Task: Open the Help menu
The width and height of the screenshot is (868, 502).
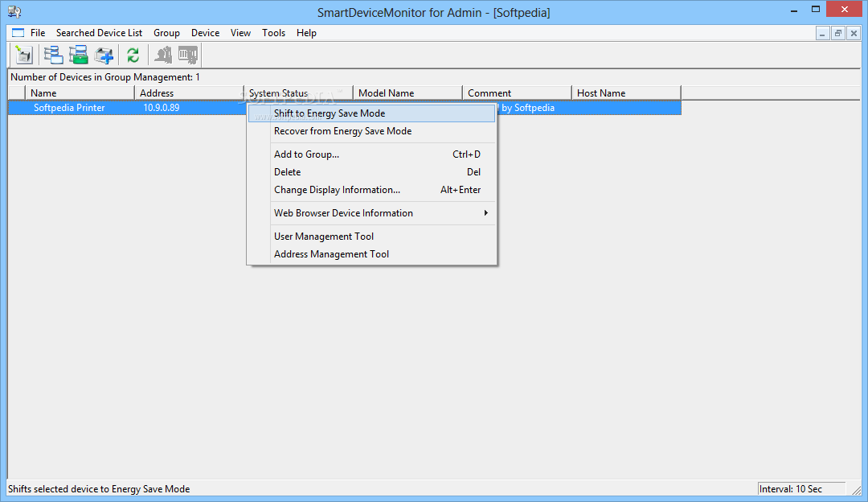Action: [x=306, y=33]
